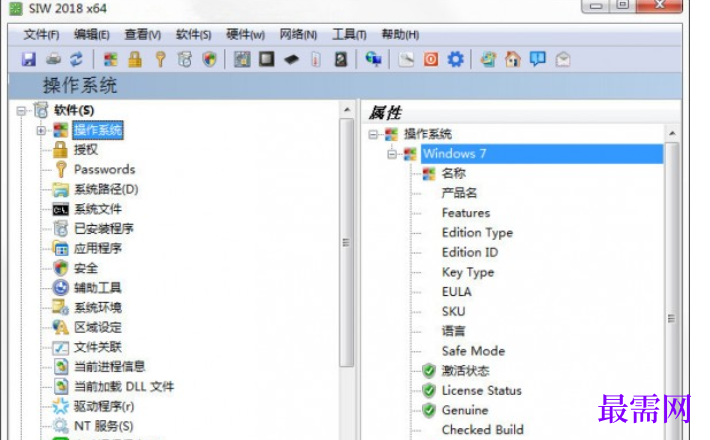Select 当前加载 DLL 文件 tree item
The image size is (710, 440).
(x=124, y=386)
